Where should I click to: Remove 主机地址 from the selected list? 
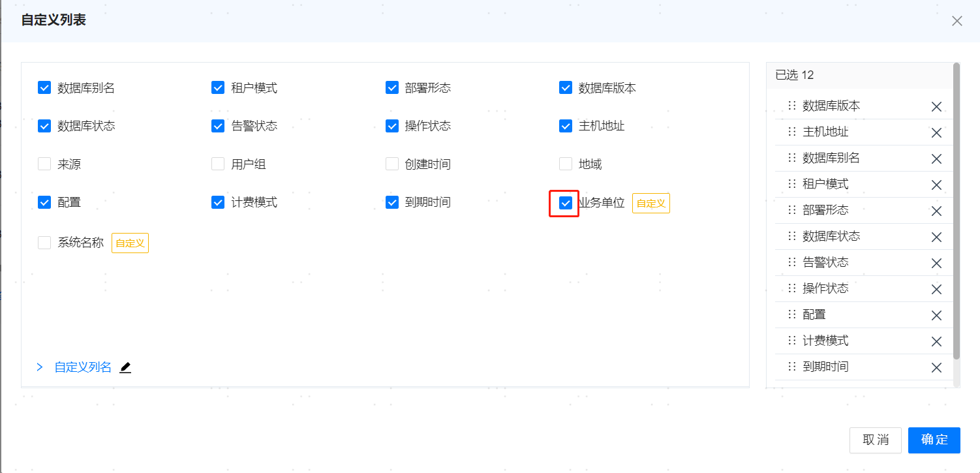point(936,132)
